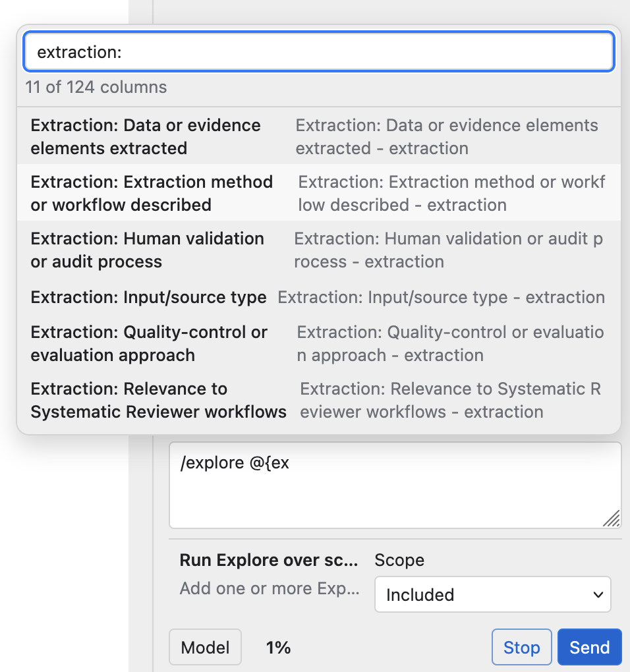Open the Model button
Screen dimensions: 630x672
[206, 647]
